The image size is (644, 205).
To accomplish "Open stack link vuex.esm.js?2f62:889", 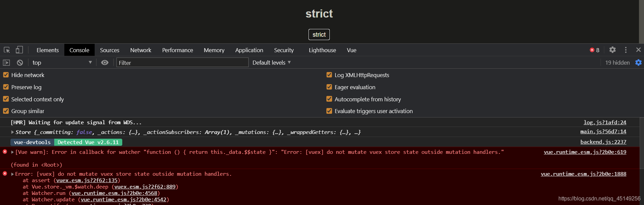I will click(x=145, y=187).
